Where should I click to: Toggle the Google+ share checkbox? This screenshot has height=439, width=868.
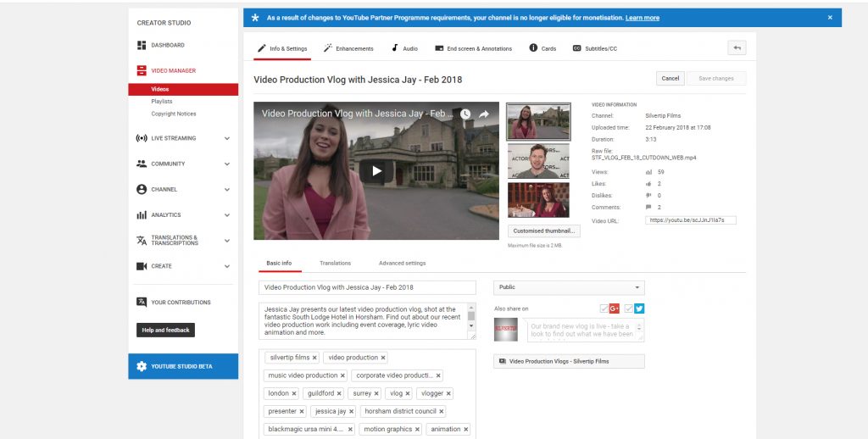pos(604,308)
